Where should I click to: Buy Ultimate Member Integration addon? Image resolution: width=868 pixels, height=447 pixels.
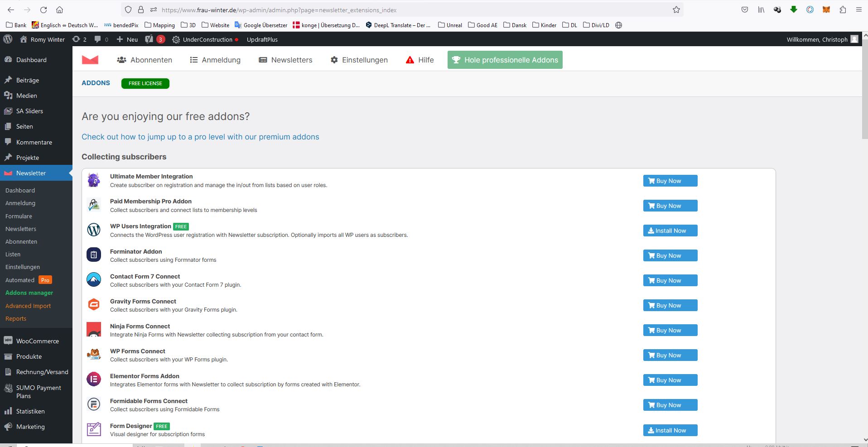(670, 181)
